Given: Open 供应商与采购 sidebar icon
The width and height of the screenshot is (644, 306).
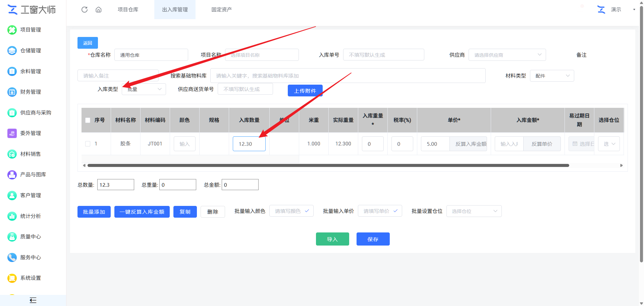Looking at the screenshot, I should 12,113.
